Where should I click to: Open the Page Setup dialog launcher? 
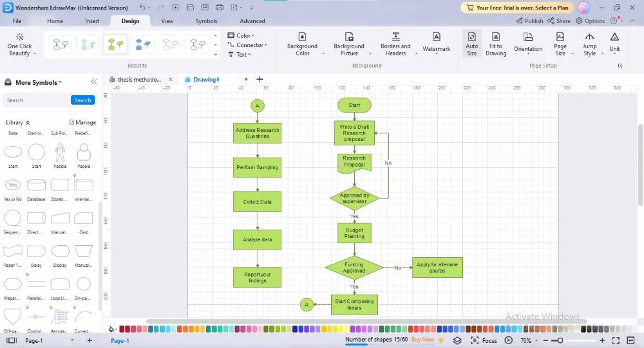(620, 66)
